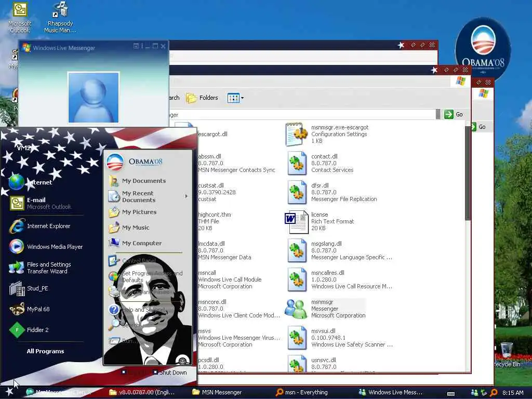Image resolution: width=532 pixels, height=399 pixels.
Task: Click the Windows Live Messenger display picture
Action: click(x=94, y=97)
